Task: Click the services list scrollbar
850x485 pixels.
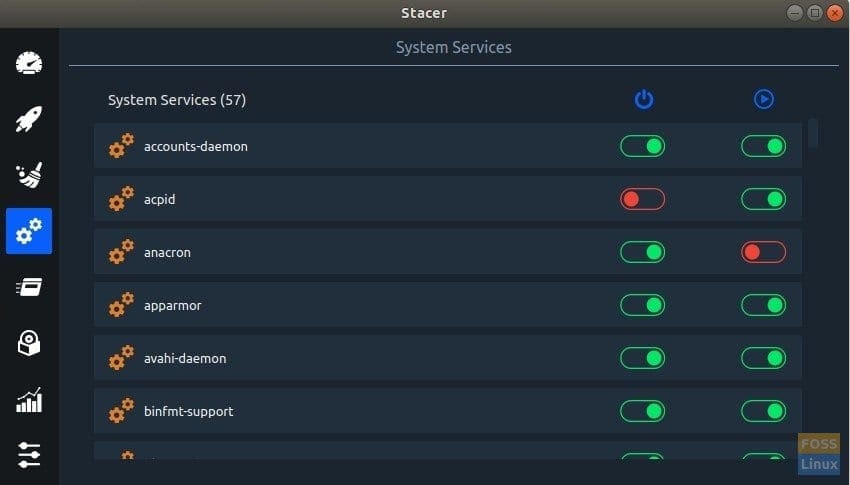Action: click(x=813, y=133)
